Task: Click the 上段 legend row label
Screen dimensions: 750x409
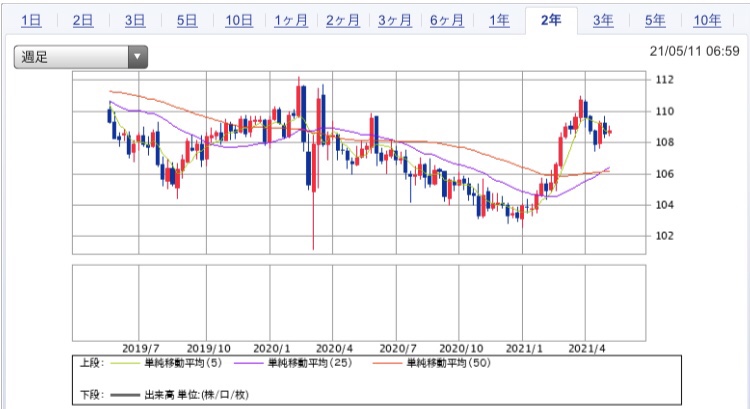Action: [91, 363]
